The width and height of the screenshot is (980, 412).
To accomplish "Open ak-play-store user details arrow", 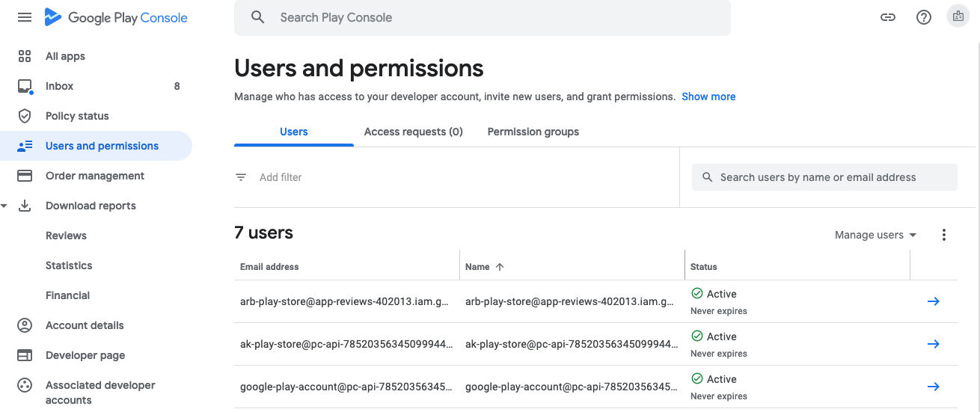I will [934, 344].
